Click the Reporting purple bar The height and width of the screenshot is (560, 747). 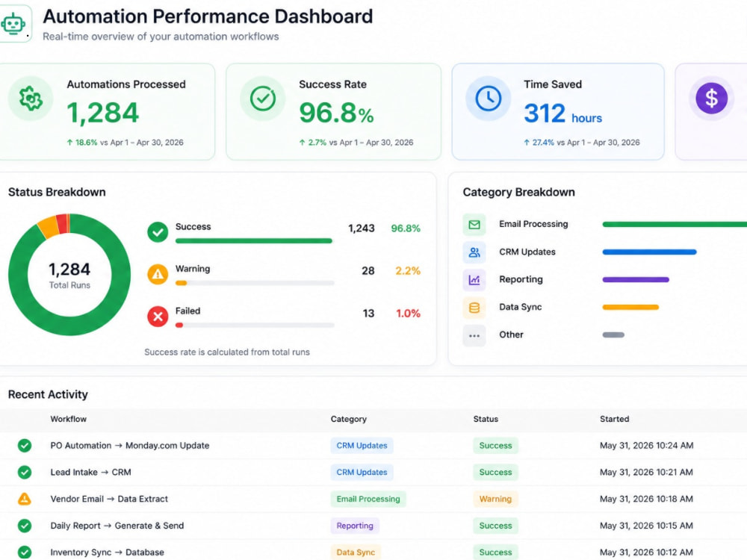coord(636,279)
